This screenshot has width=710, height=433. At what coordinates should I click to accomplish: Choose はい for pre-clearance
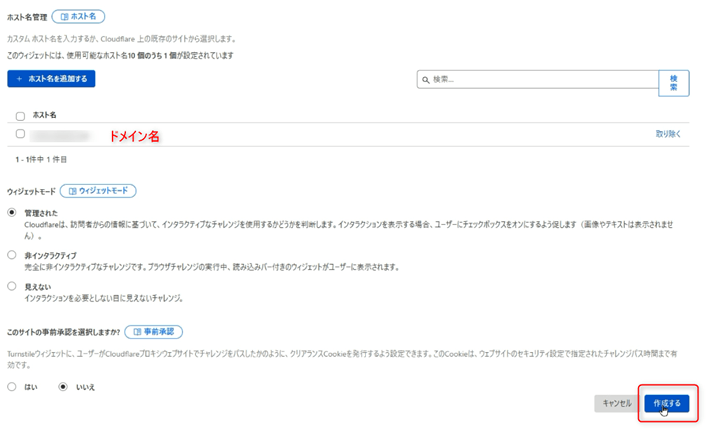(12, 387)
